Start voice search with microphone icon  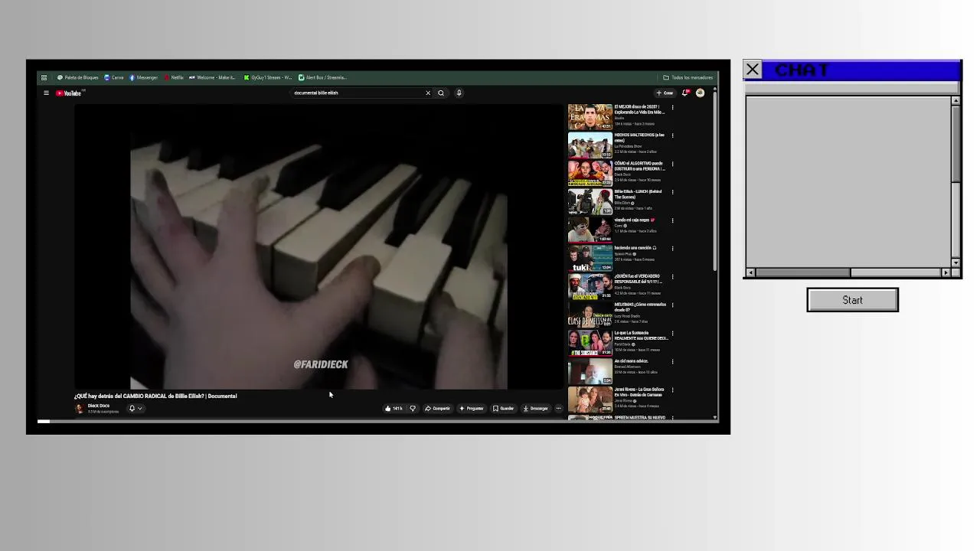[x=459, y=93]
